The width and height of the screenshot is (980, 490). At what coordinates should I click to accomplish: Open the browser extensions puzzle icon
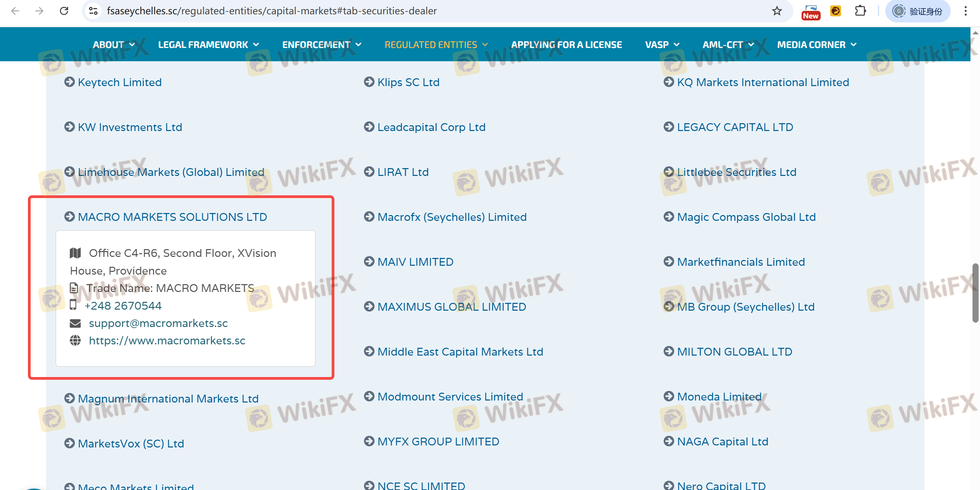(x=860, y=11)
